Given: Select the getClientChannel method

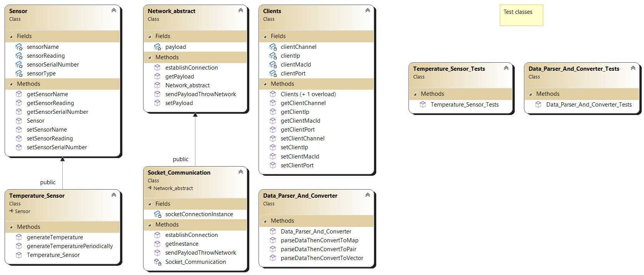Looking at the screenshot, I should (x=303, y=103).
